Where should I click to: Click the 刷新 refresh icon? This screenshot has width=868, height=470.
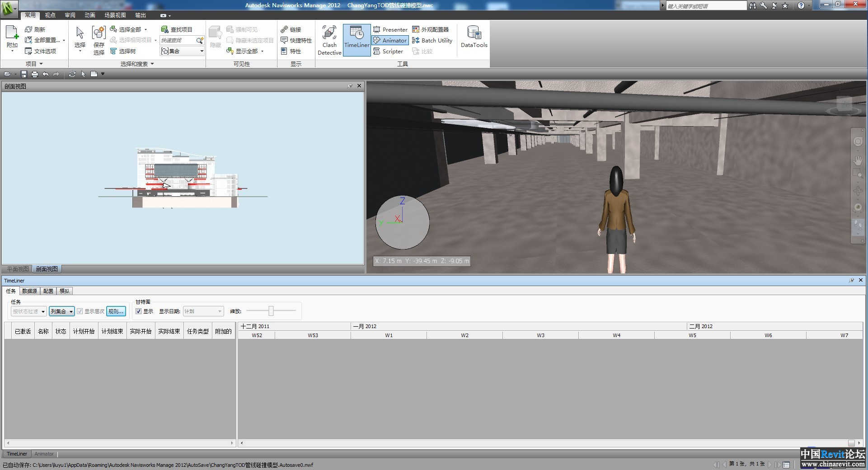28,29
